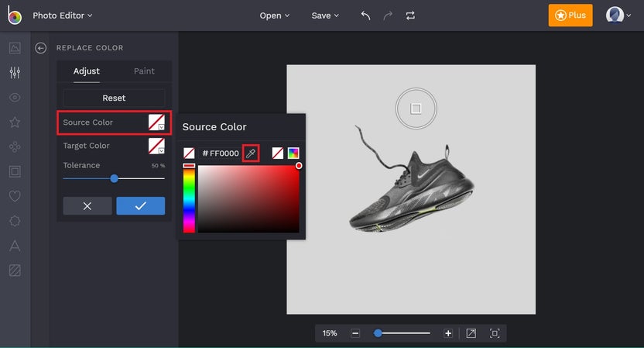Viewport: 644px width, 348px height.
Task: Click the orange Plus upgrade button
Action: [x=570, y=16]
